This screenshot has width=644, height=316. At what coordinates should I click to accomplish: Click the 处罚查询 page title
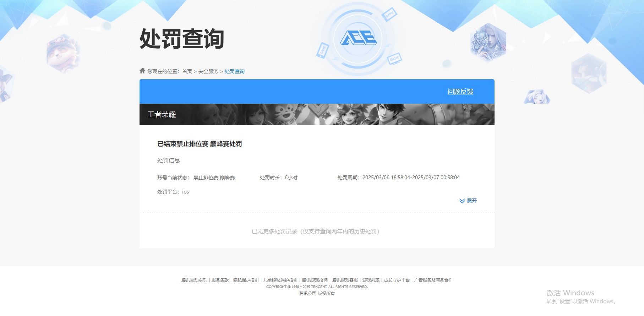(182, 39)
